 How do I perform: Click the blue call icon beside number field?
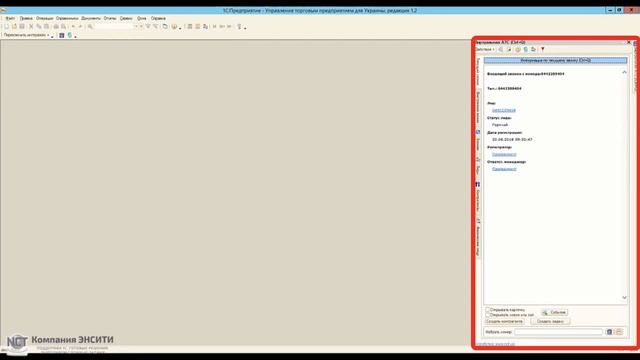609,332
